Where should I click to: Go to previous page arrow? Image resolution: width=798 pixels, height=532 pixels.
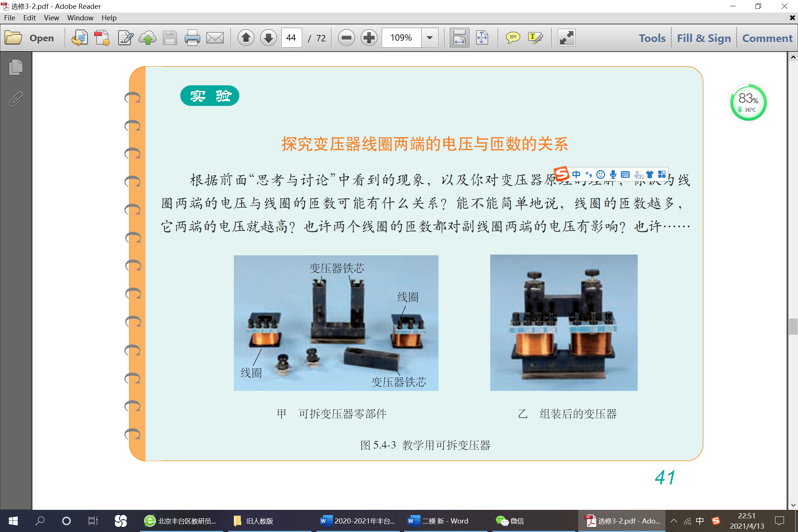246,38
